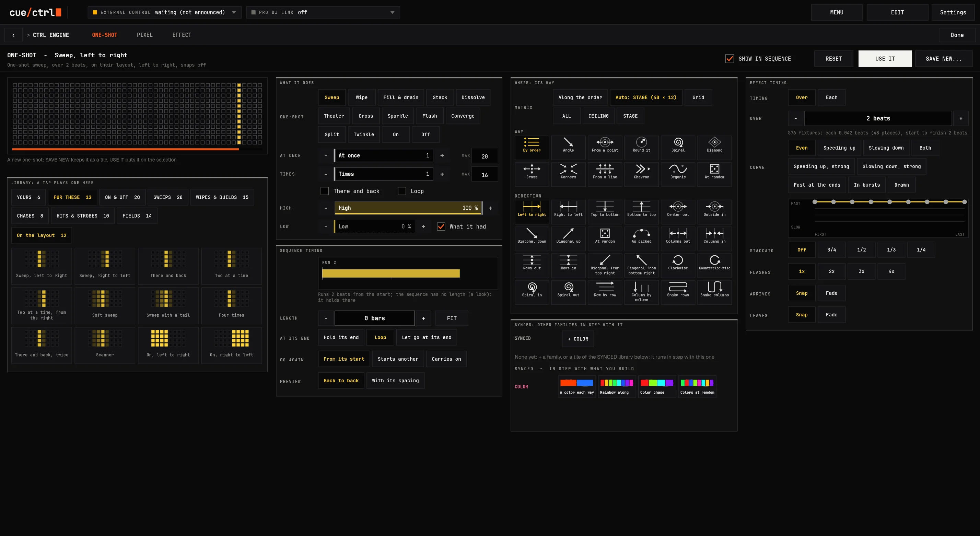The image size is (980, 536).
Task: Increase the At once count
Action: (x=442, y=155)
